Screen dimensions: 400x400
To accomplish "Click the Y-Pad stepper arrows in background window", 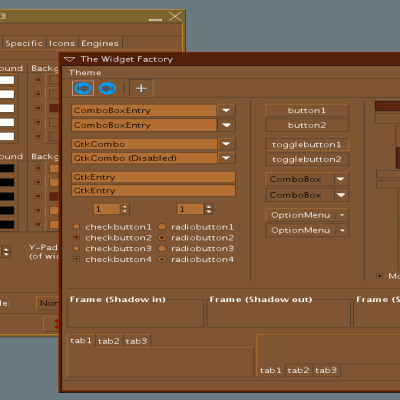I will pos(6,252).
